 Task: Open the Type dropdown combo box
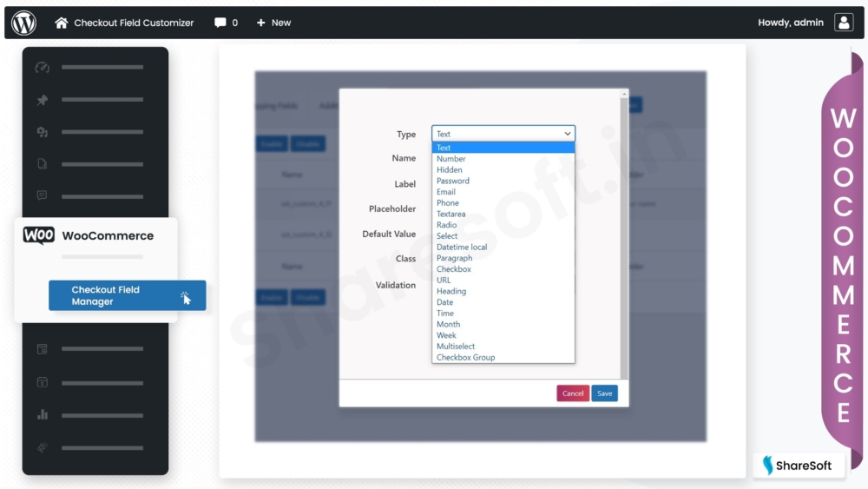(x=503, y=134)
